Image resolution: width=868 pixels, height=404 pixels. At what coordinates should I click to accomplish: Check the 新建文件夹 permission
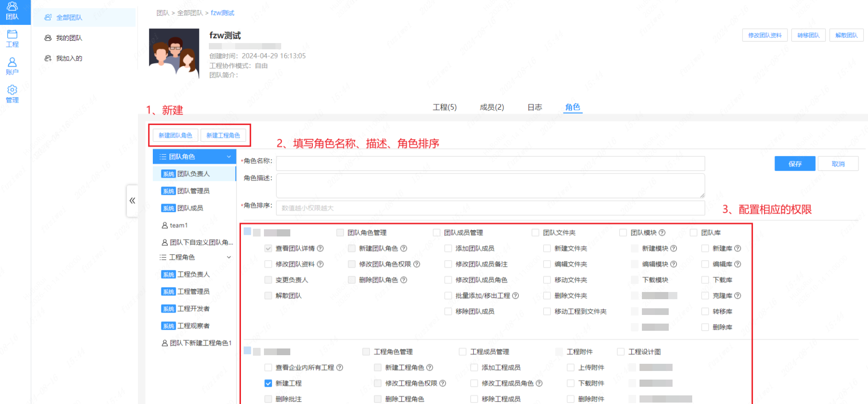pos(547,248)
